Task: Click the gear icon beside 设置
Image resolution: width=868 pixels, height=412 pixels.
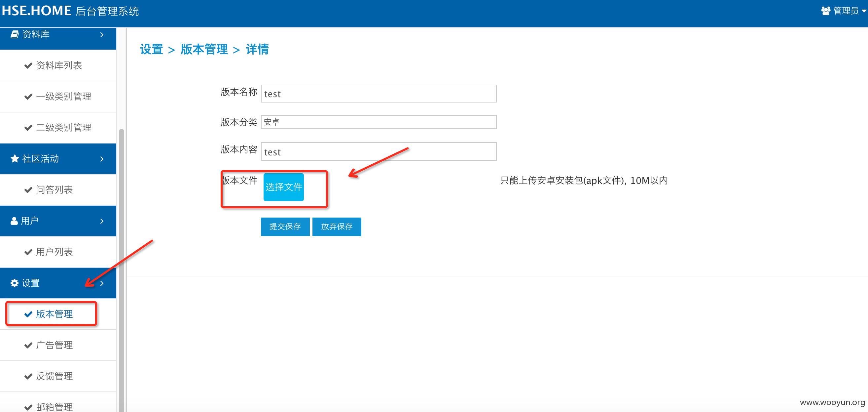Action: click(x=15, y=283)
